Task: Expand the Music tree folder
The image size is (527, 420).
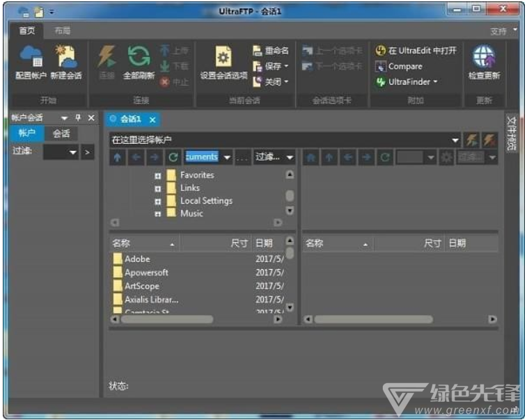Action: pyautogui.click(x=157, y=214)
